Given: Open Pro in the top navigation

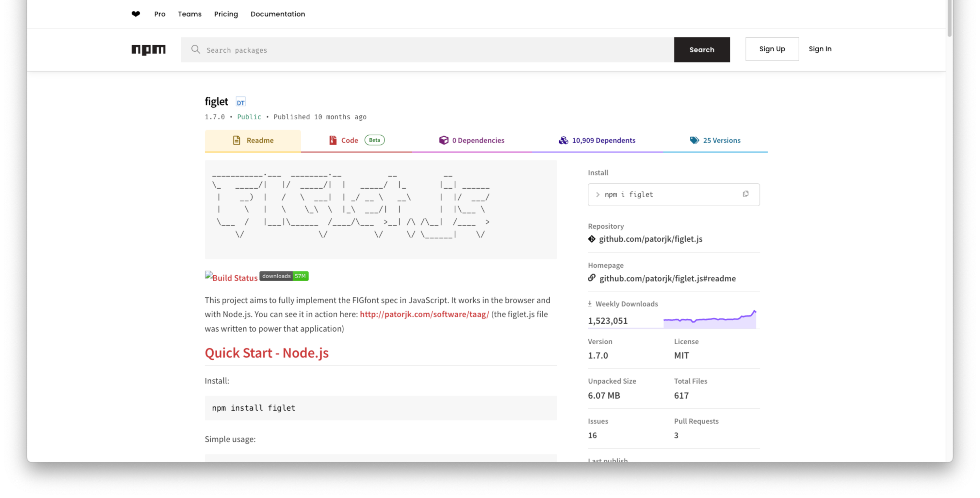Looking at the screenshot, I should click(160, 14).
